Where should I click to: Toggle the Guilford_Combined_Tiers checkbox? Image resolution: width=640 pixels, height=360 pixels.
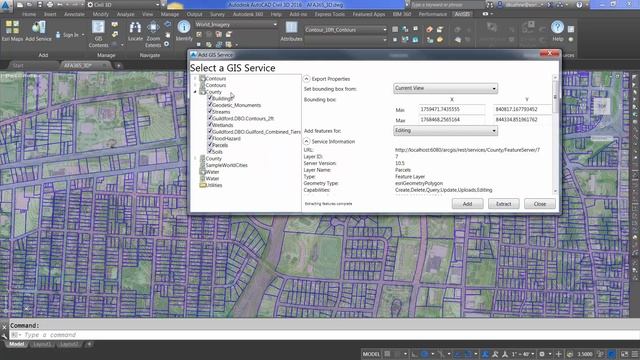point(210,131)
